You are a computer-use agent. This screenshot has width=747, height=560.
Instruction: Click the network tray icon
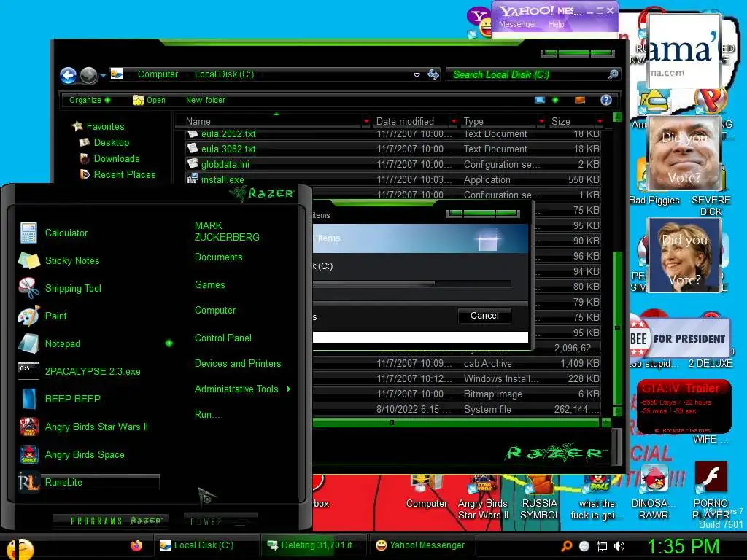(602, 546)
